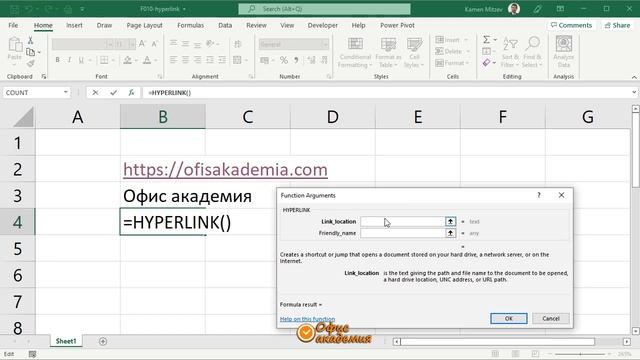This screenshot has width=640, height=360.
Task: Click the Percent Style icon
Action: (x=284, y=60)
